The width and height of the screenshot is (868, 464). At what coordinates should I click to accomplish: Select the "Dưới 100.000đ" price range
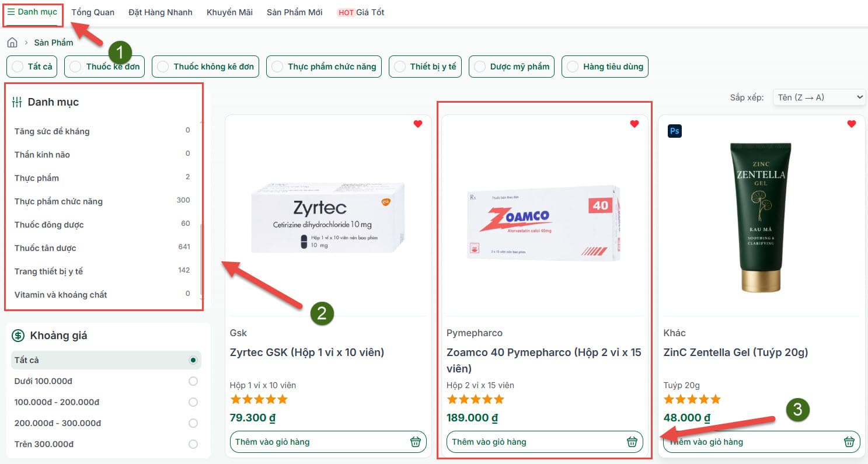coord(193,381)
